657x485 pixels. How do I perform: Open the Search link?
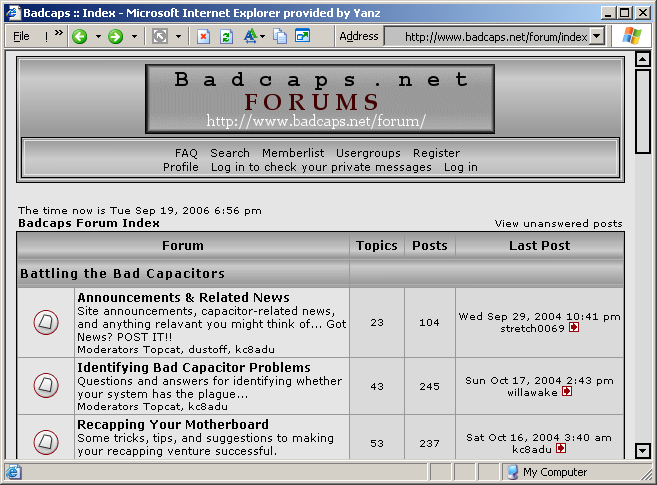coord(230,153)
